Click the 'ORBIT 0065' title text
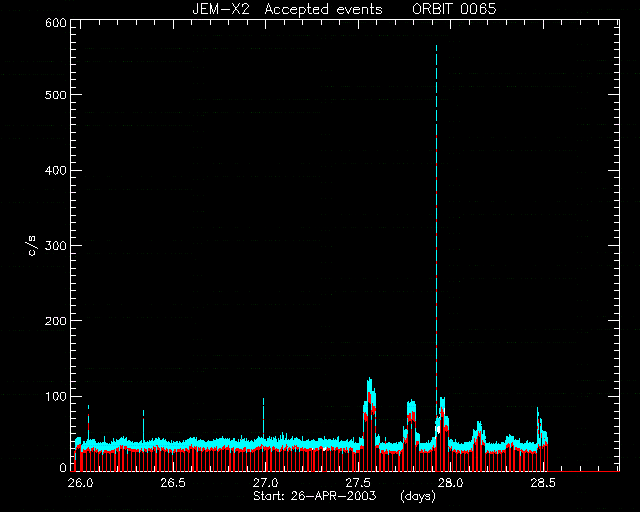 pos(454,9)
